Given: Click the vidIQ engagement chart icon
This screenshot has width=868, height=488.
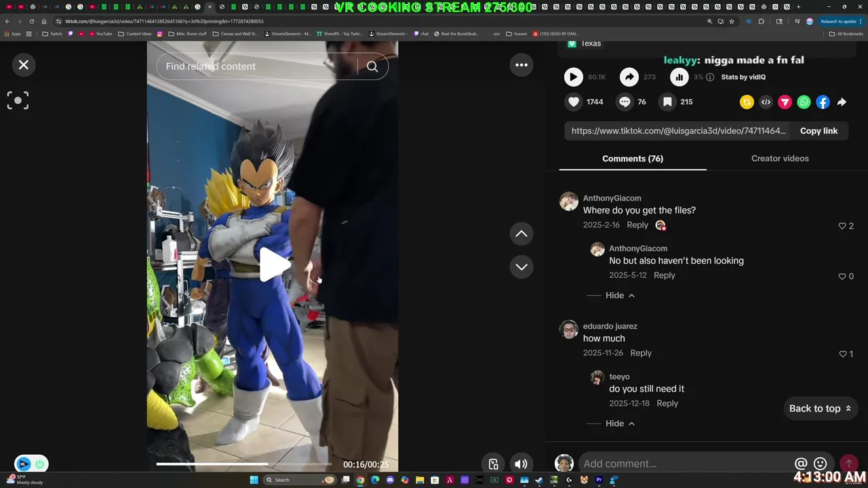Looking at the screenshot, I should pos(679,77).
